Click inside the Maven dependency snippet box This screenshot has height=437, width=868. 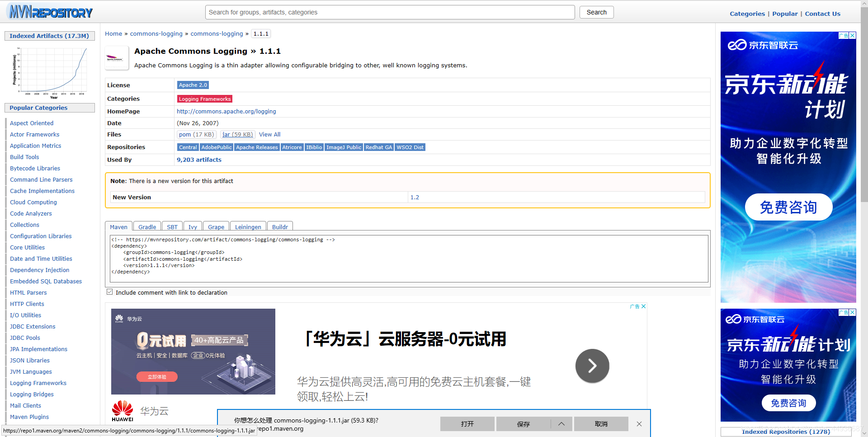(x=409, y=258)
